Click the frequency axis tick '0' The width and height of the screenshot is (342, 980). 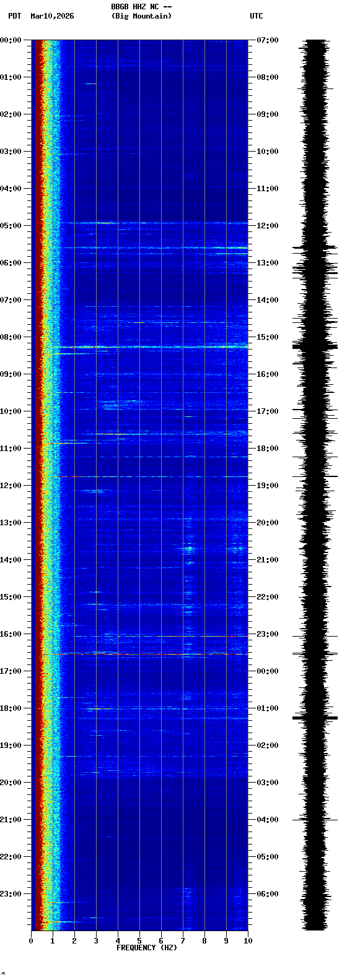[31, 941]
